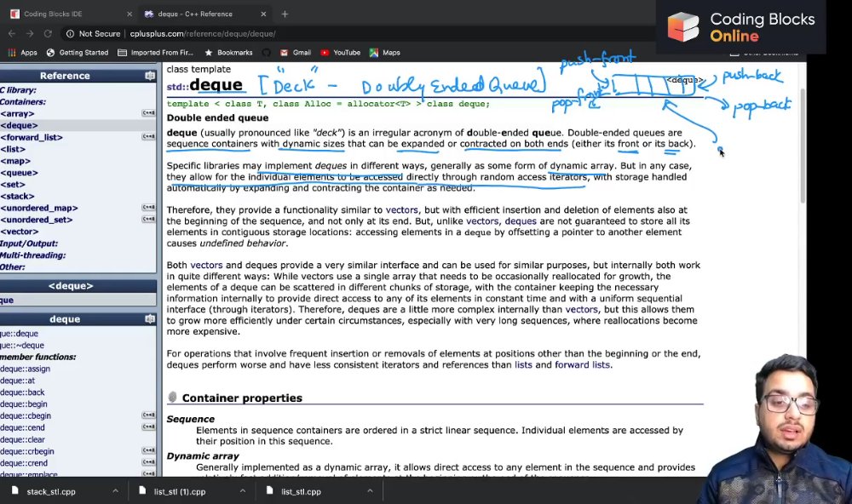Open the Gmail bookmark
This screenshot has width=852, height=504.
click(296, 53)
